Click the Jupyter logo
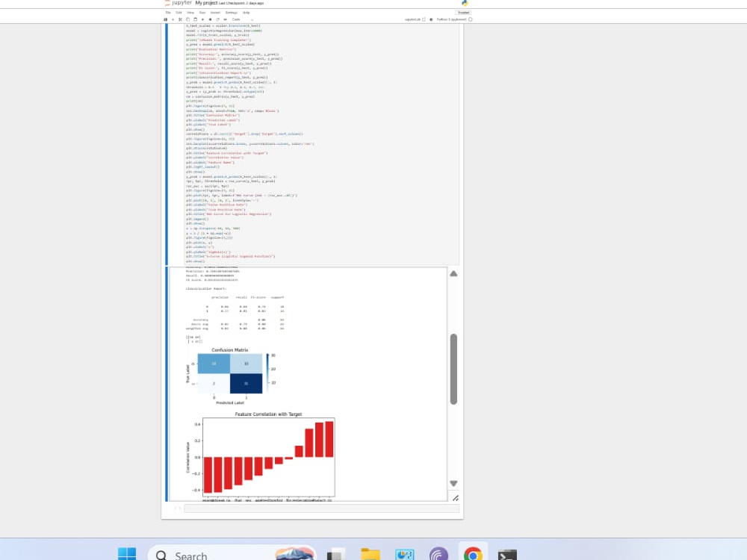This screenshot has width=747, height=560. click(x=178, y=2)
